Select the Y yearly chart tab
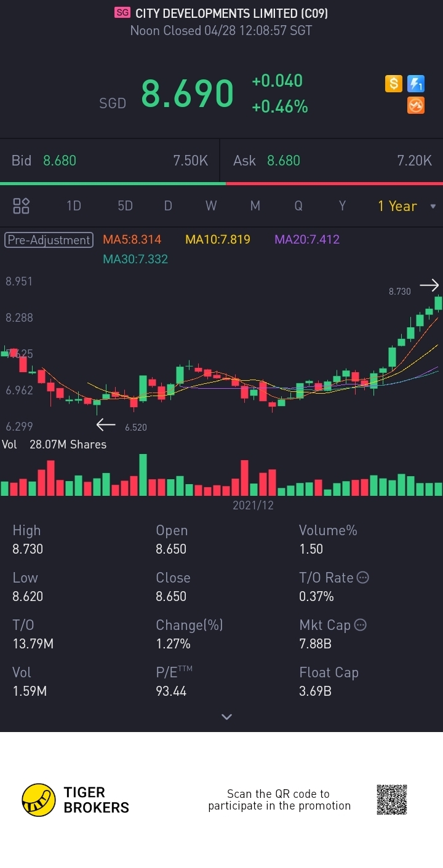 (x=342, y=206)
